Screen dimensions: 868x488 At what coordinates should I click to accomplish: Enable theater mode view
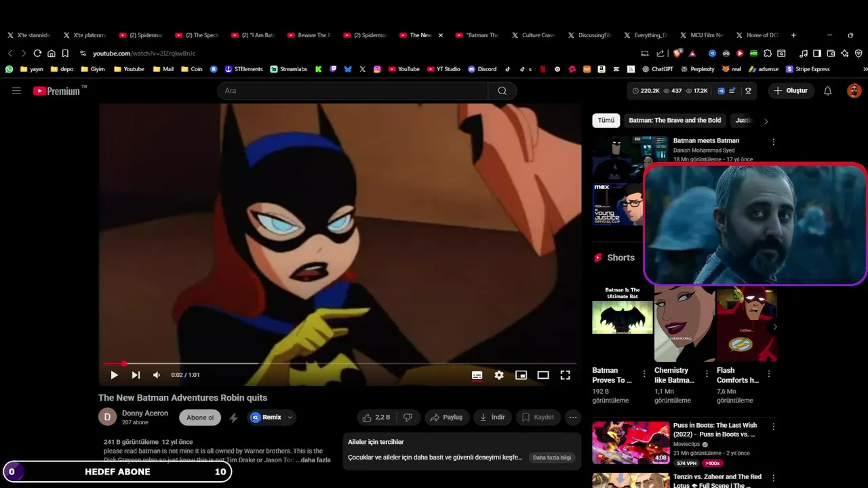[543, 375]
